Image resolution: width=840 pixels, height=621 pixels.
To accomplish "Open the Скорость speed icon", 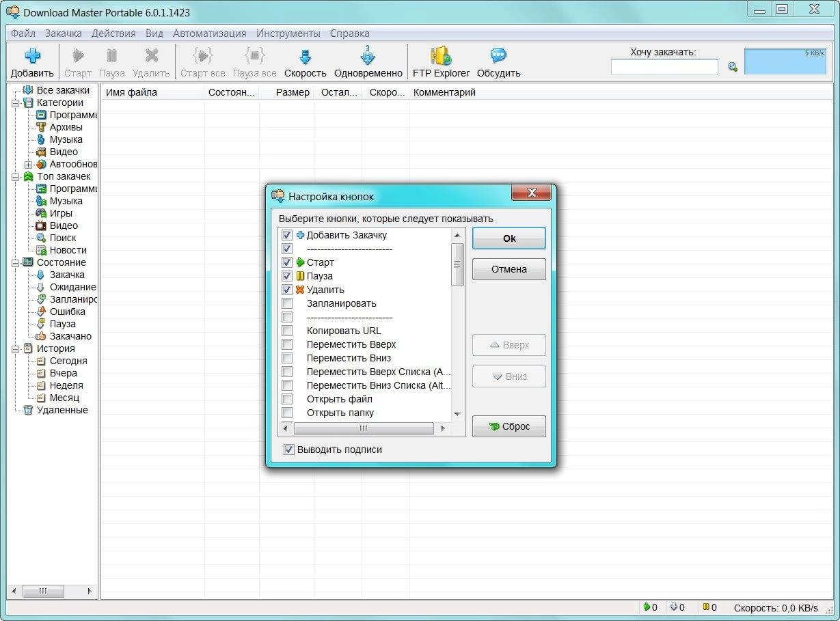I will tap(306, 57).
